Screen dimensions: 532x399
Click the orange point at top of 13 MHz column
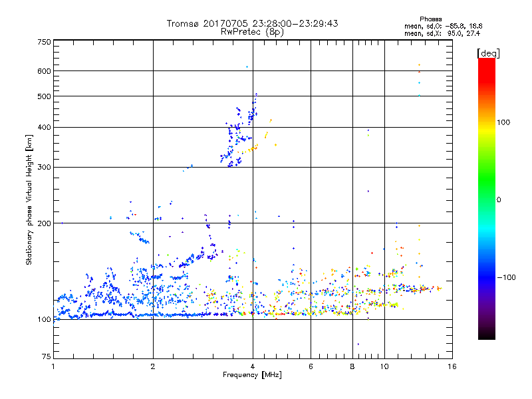pyautogui.click(x=420, y=65)
